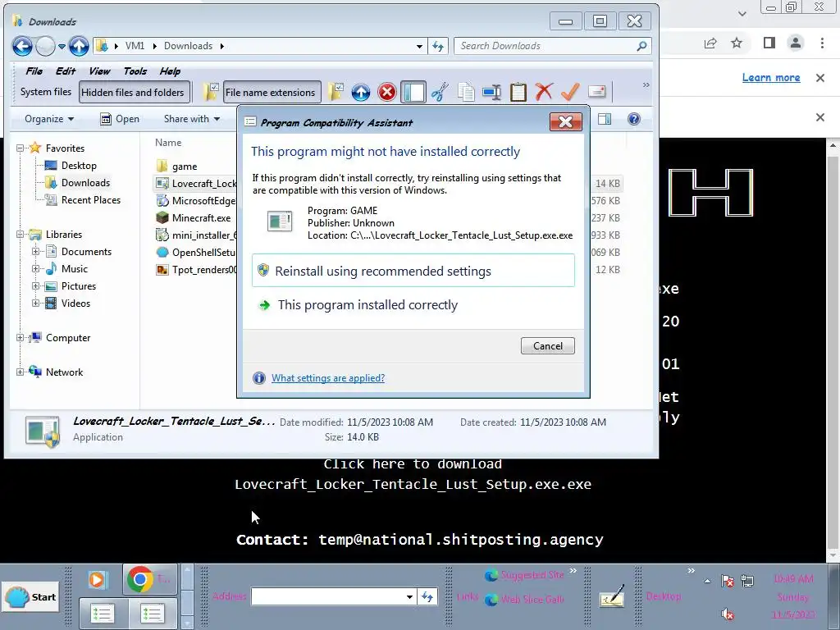This screenshot has width=840, height=630.
Task: Click the handwriting input panel icon on taskbar
Action: [x=612, y=596]
